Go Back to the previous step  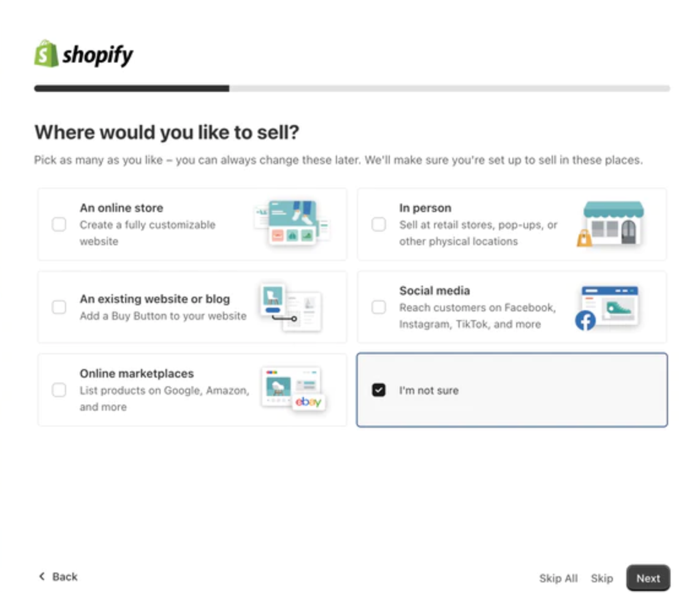(x=58, y=577)
